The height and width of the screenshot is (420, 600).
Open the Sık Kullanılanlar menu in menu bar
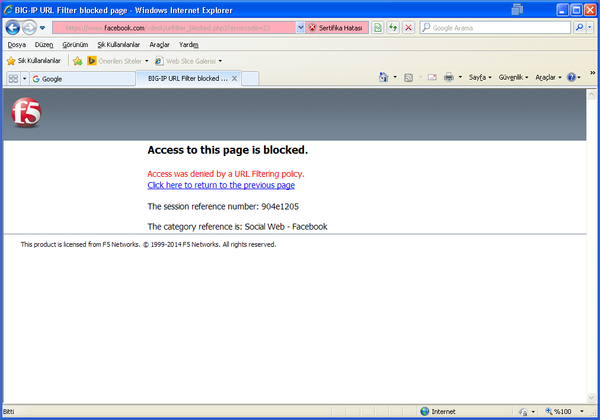click(118, 45)
